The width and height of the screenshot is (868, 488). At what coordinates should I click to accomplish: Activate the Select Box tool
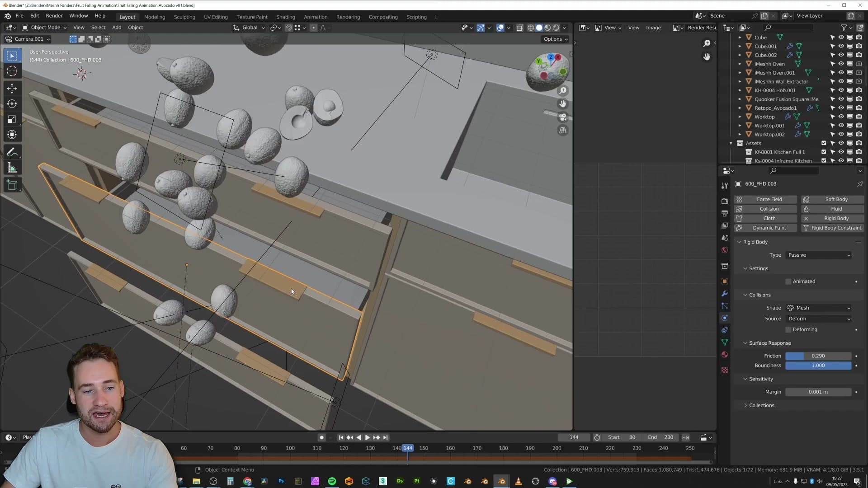pos(12,56)
